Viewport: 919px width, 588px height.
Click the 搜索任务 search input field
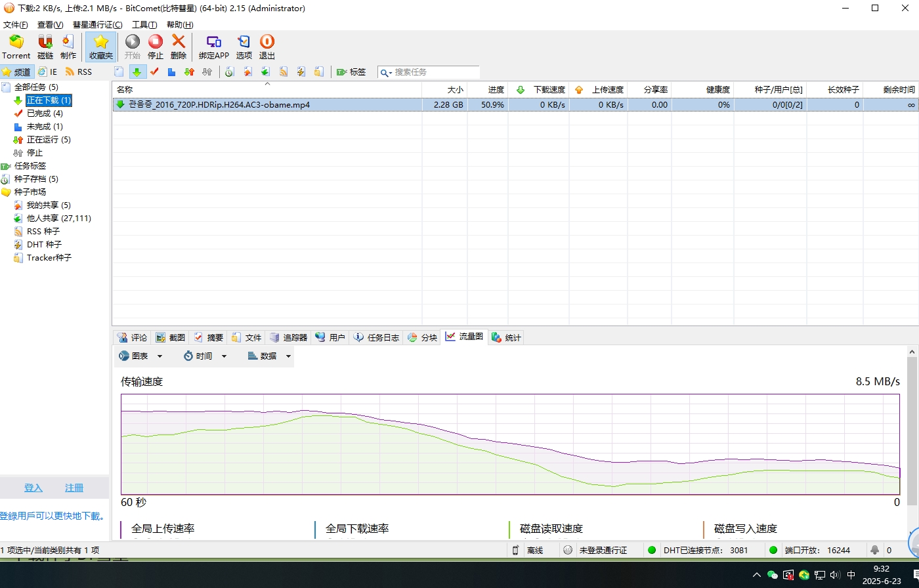(436, 72)
